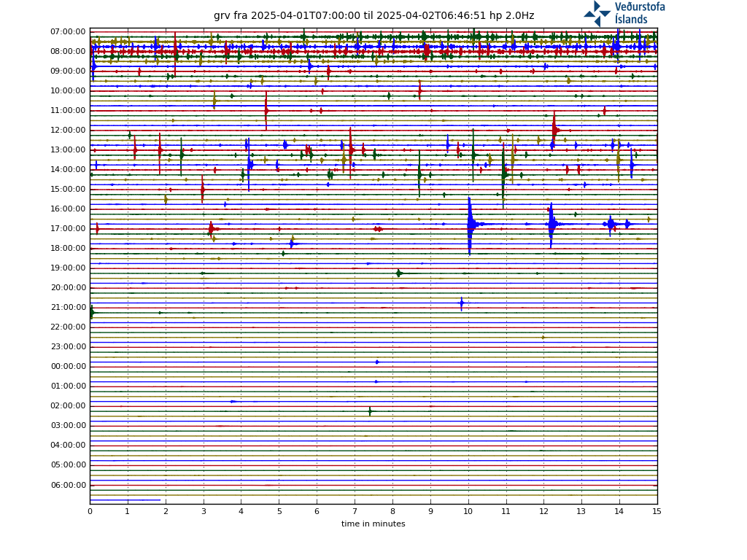Screen dimensions: 747x560
Task: Click the 'time in minutes' axis label
Action: 373,524
